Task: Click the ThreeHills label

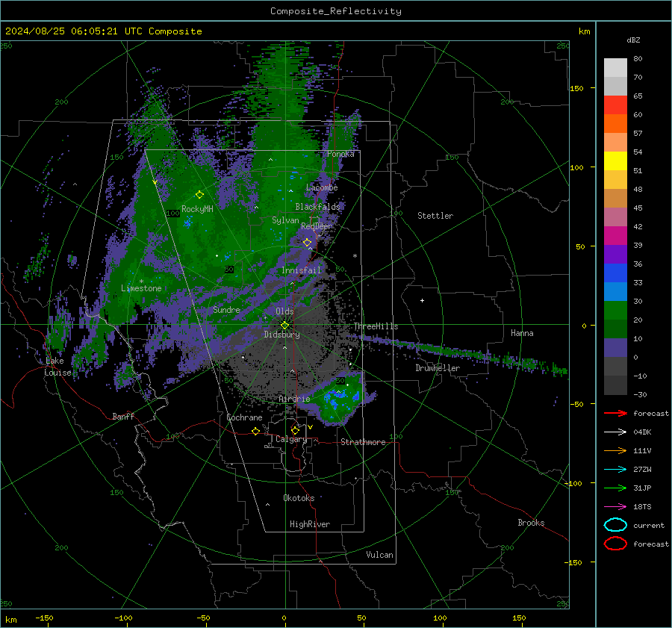Action: pyautogui.click(x=376, y=326)
